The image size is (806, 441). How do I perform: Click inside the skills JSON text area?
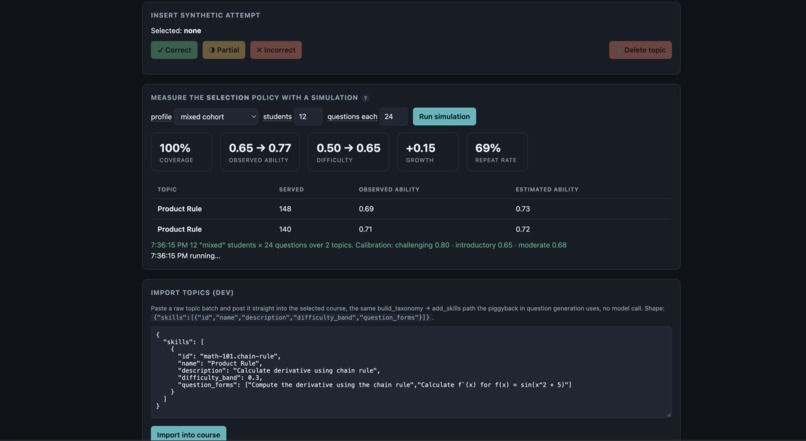[411, 372]
